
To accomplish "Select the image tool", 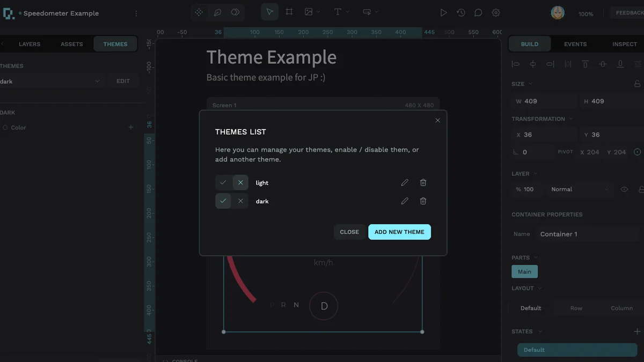I will [x=309, y=12].
